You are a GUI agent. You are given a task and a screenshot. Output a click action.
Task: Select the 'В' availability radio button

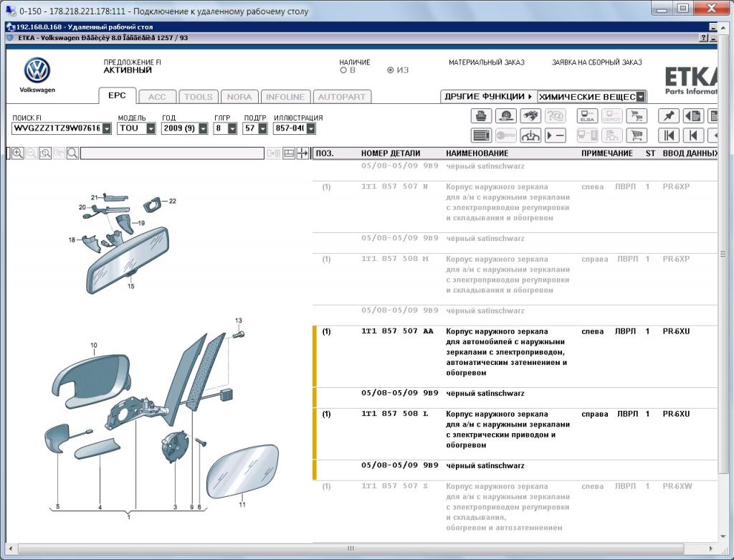tap(343, 70)
